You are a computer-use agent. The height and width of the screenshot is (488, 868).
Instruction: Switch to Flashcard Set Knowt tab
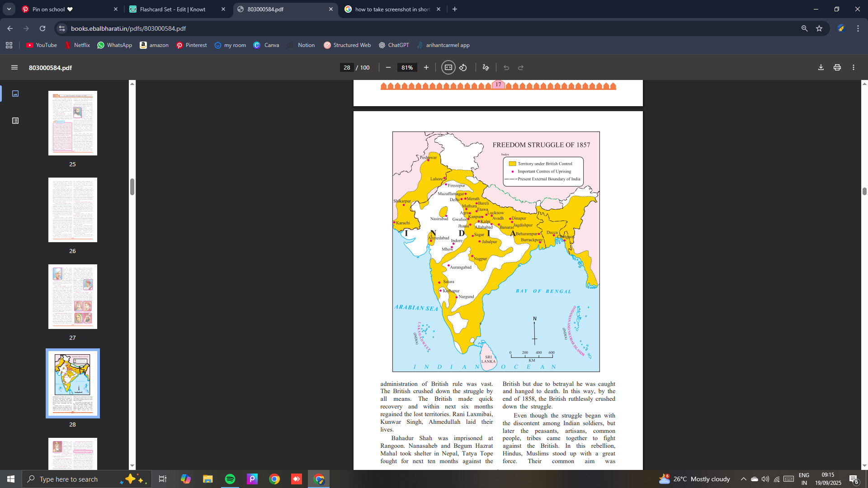(x=172, y=9)
